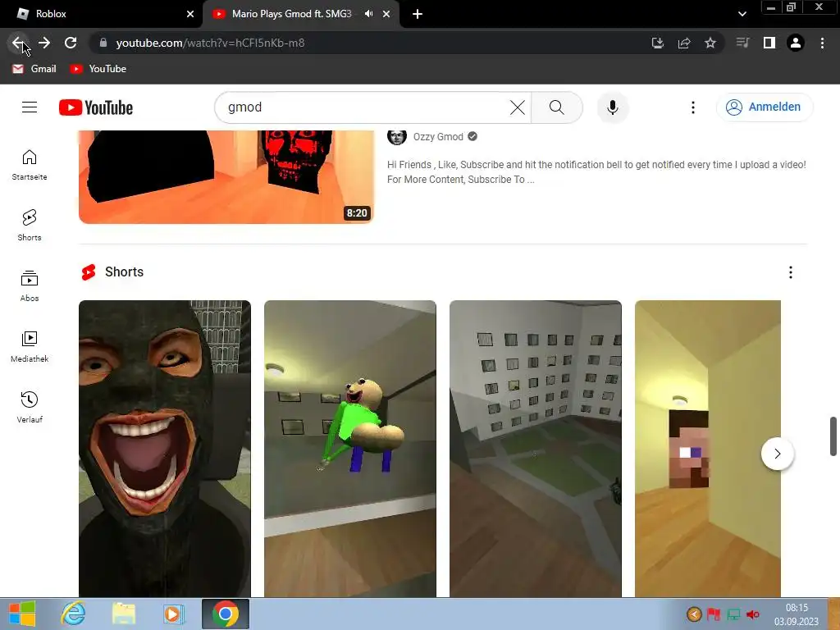Open Chrome's three-dot menu

pyautogui.click(x=822, y=43)
